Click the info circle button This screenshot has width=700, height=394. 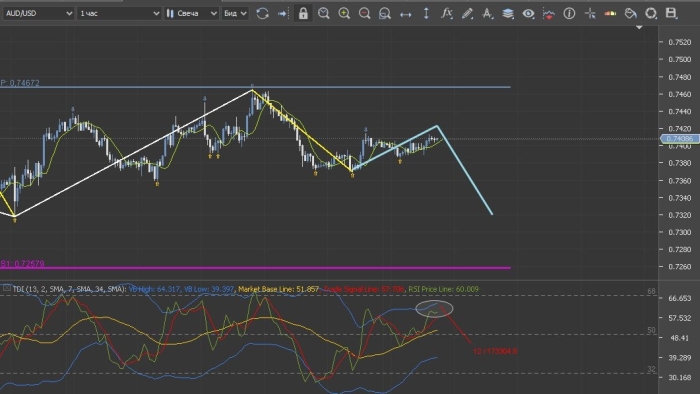pos(569,13)
